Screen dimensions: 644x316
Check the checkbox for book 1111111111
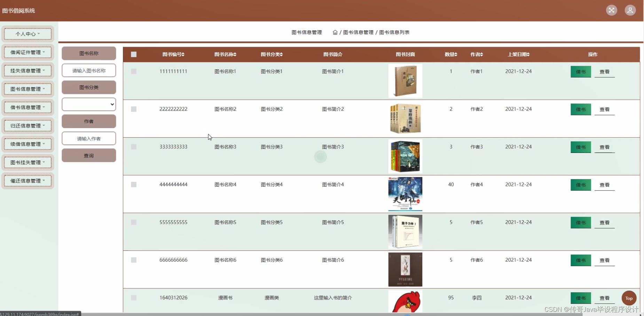(134, 71)
